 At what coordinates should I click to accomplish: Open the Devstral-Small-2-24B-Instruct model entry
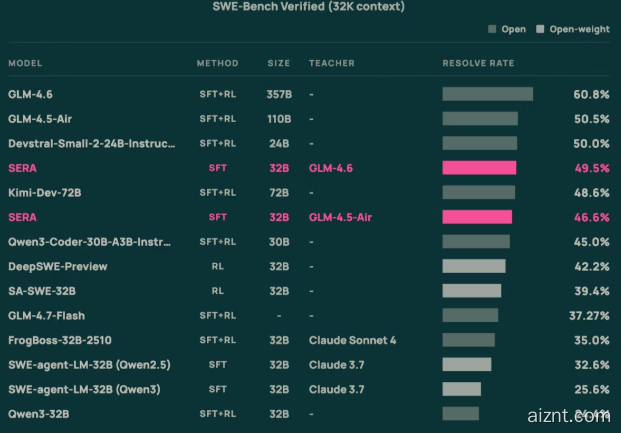tap(90, 143)
